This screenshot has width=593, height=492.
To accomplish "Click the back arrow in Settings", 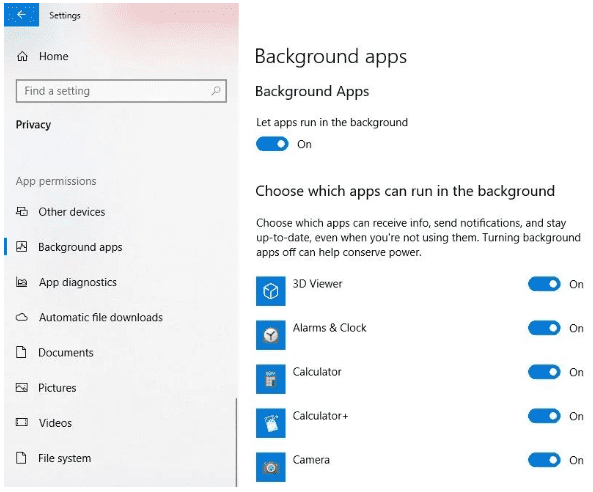I will click(22, 15).
